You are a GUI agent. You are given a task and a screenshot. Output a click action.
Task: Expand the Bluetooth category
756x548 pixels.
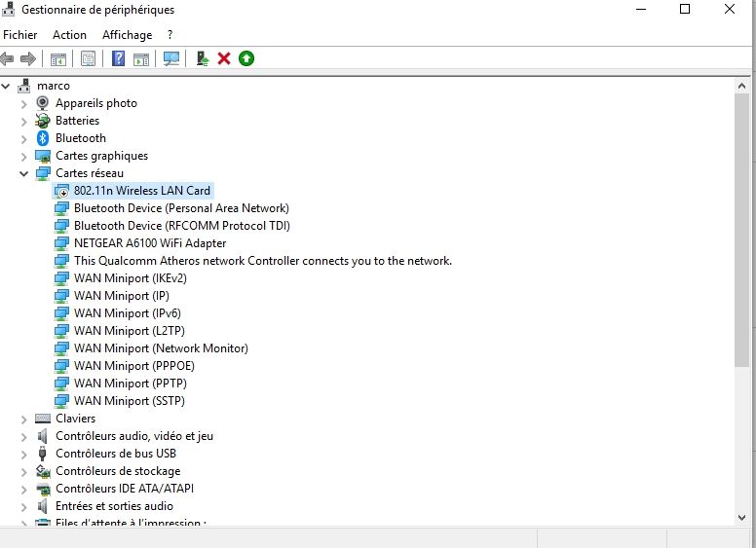point(24,139)
